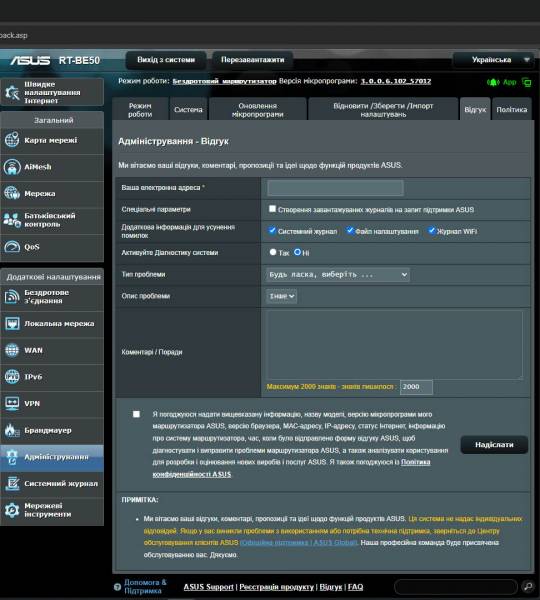The width and height of the screenshot is (540, 600).
Task: Select the Ні diagnostic radio button
Action: 297,252
